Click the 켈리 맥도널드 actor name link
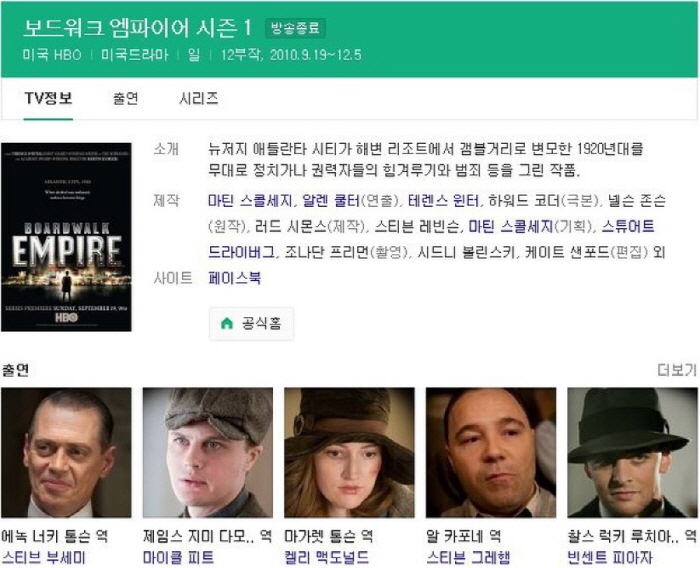The width and height of the screenshot is (700, 568). point(327,558)
